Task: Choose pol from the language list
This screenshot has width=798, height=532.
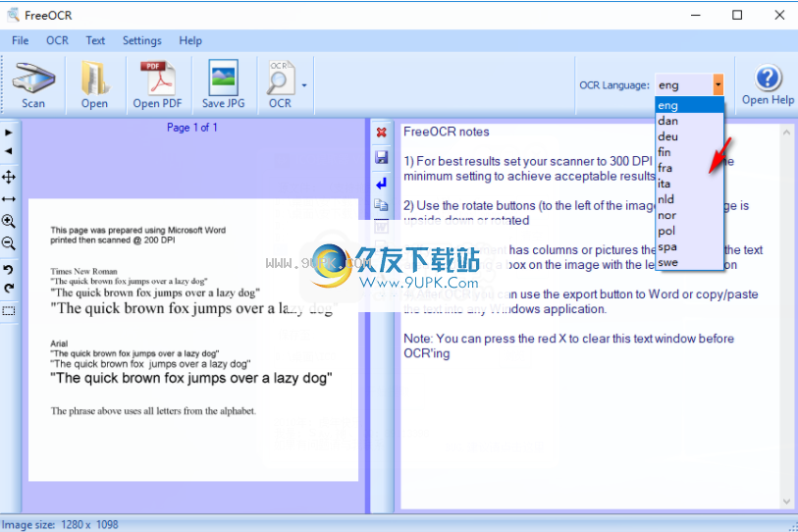Action: [x=689, y=231]
